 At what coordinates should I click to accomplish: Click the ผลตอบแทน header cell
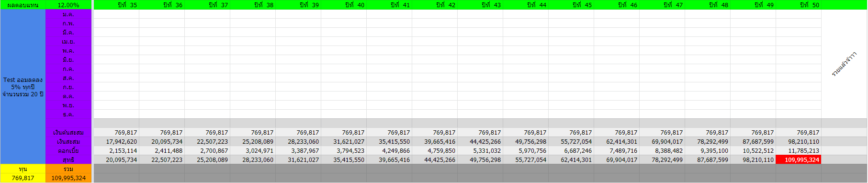pos(23,5)
